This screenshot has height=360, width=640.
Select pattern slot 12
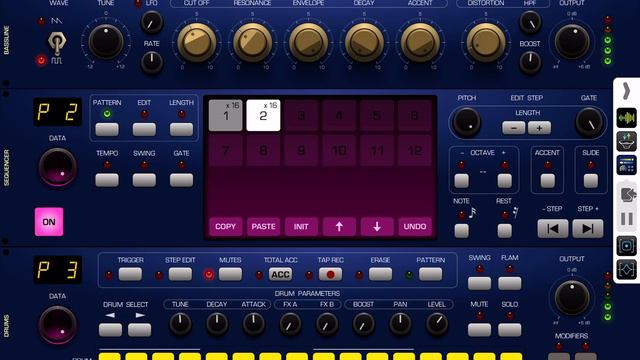tap(415, 151)
